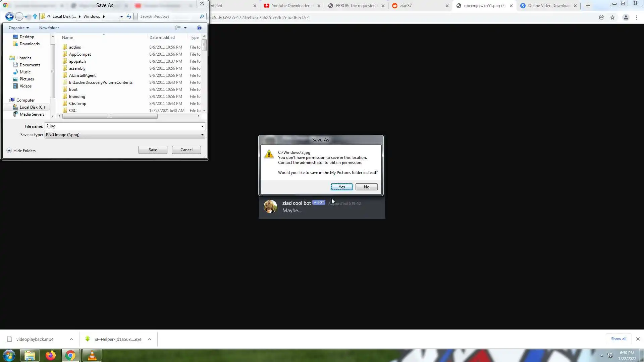Click Yes in the permission dialog

(341, 187)
